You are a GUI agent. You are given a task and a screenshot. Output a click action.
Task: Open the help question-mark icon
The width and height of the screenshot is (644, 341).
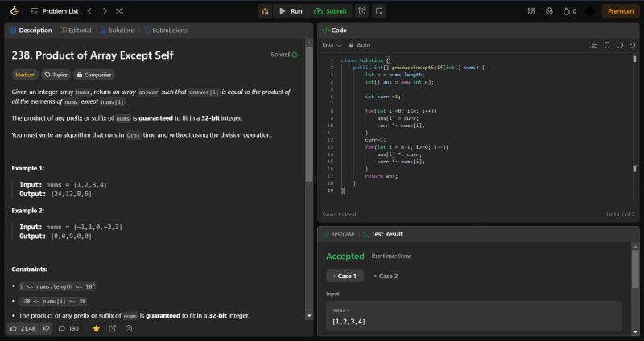coord(129,328)
